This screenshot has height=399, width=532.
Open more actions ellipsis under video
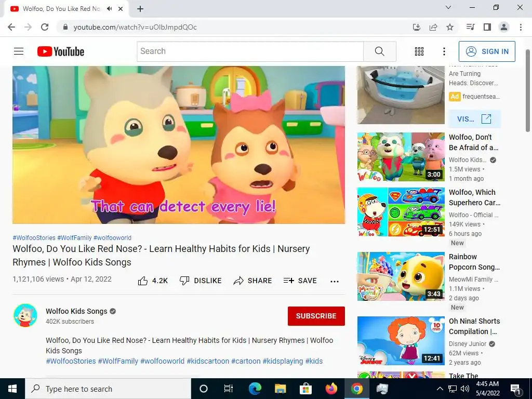[x=335, y=281]
